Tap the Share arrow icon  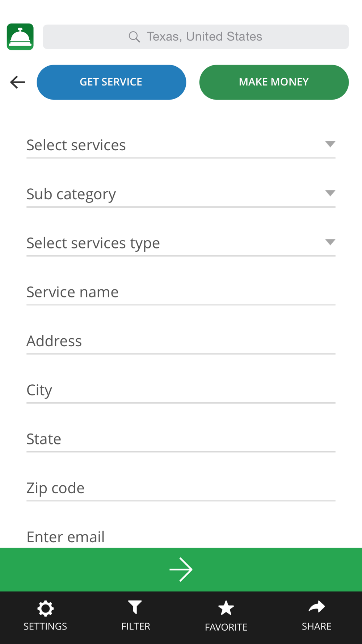[x=317, y=607]
